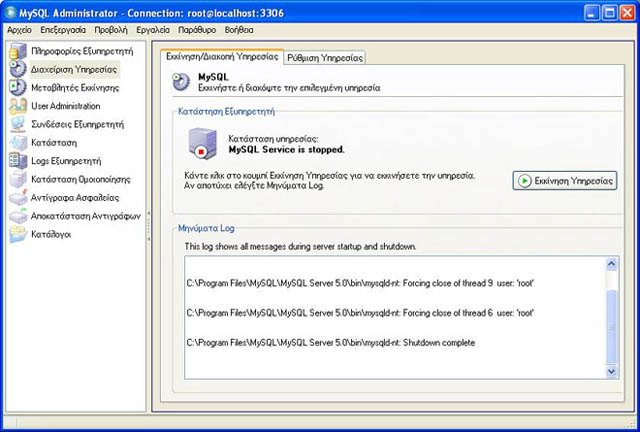The width and height of the screenshot is (640, 432).
Task: Select Κατάσταση in sidebar
Action: [x=54, y=143]
